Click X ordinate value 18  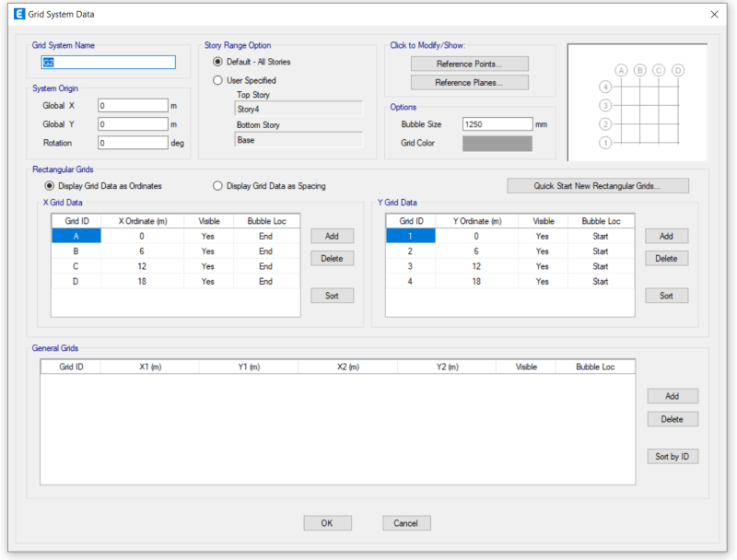click(x=142, y=281)
